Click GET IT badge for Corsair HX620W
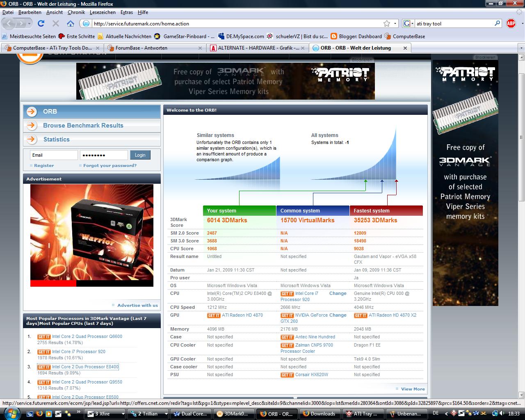The image size is (525, 420). (287, 375)
